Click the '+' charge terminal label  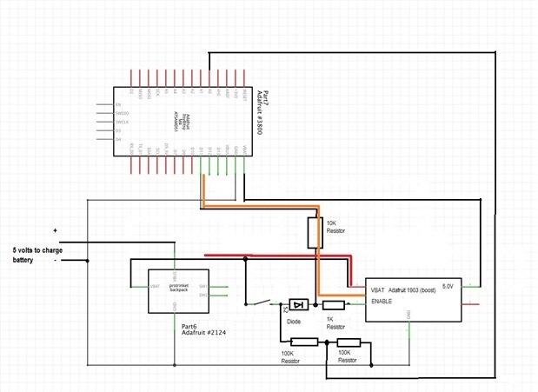[x=55, y=230]
